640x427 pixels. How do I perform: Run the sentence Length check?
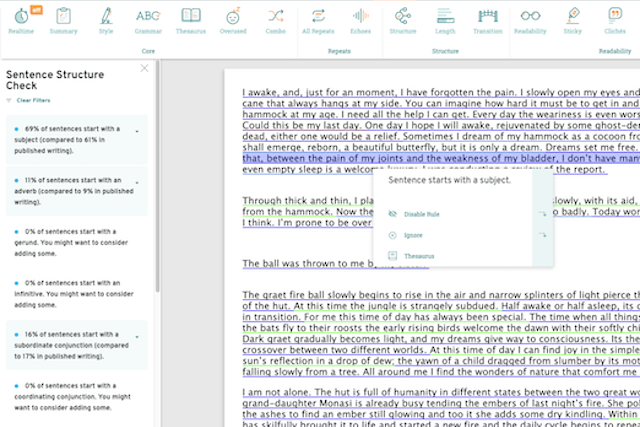click(445, 20)
